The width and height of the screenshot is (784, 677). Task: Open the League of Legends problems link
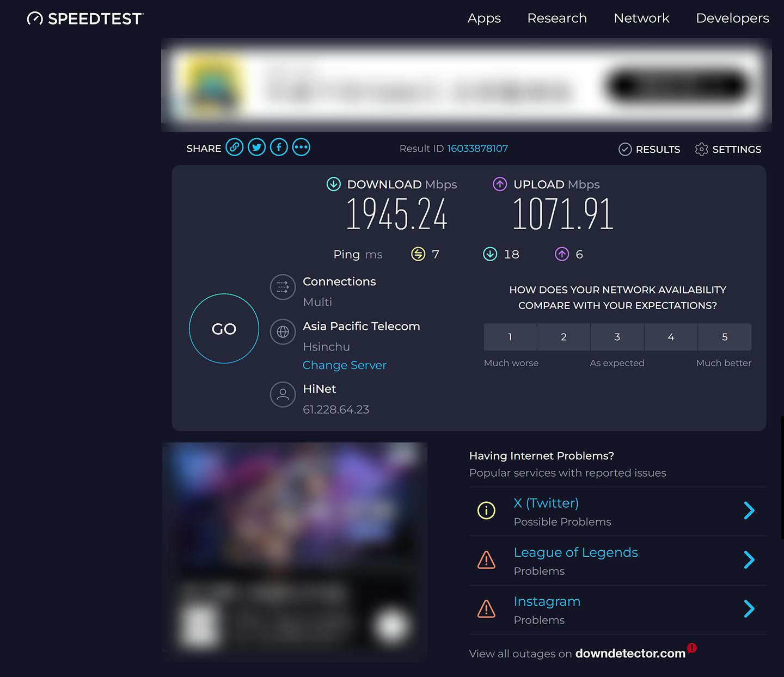[575, 552]
